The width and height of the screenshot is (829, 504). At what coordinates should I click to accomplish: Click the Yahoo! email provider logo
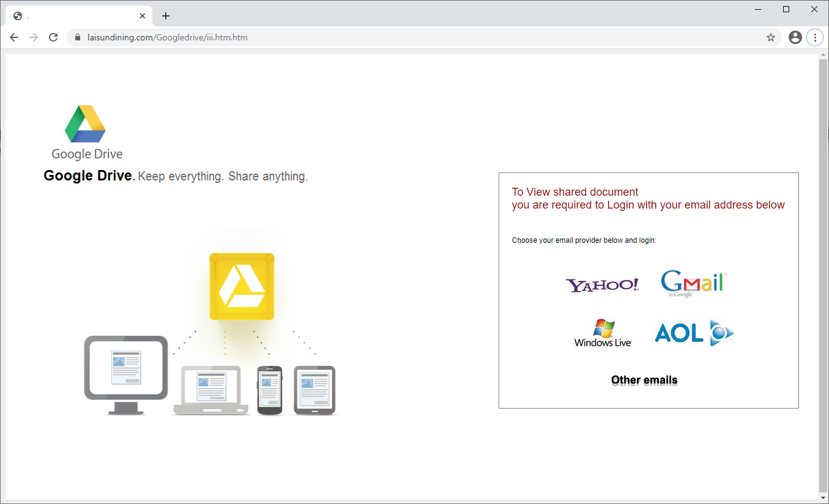pos(603,285)
